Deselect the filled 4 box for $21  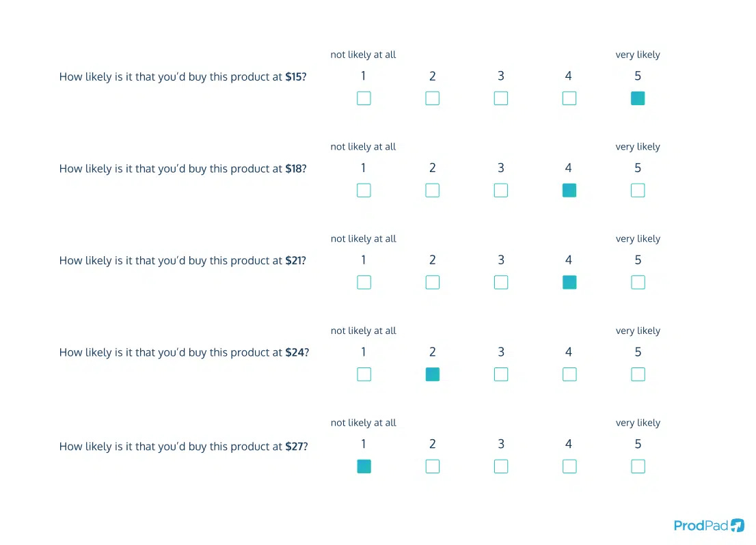[x=569, y=282]
